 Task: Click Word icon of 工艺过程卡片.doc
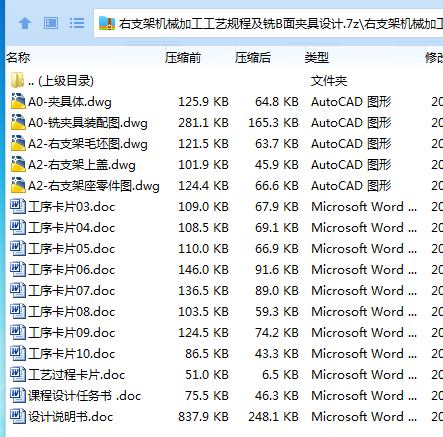(18, 374)
